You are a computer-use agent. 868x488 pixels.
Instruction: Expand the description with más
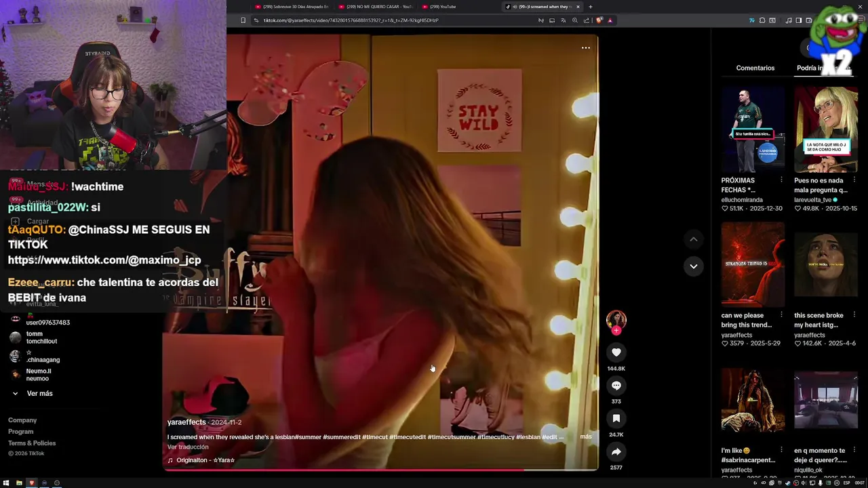(586, 436)
